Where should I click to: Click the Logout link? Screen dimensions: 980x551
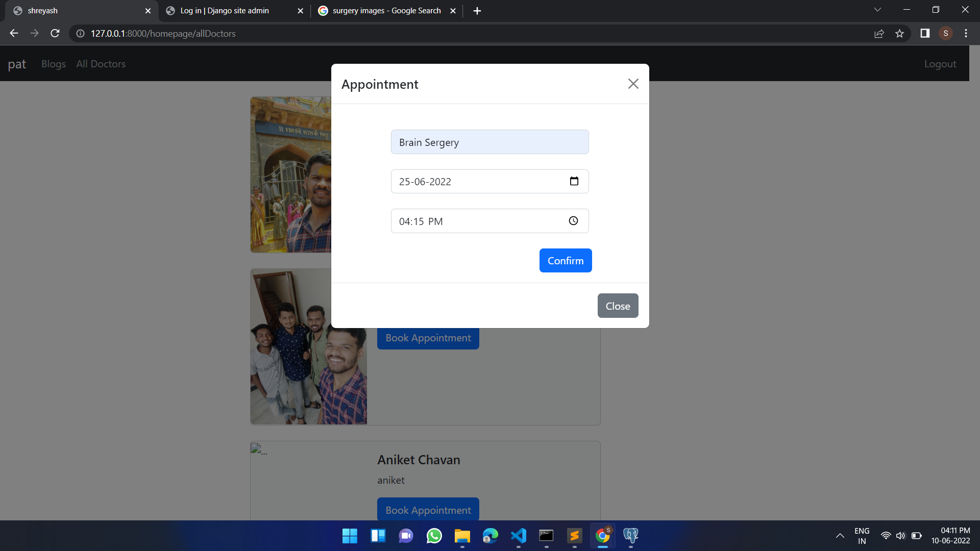click(x=940, y=63)
